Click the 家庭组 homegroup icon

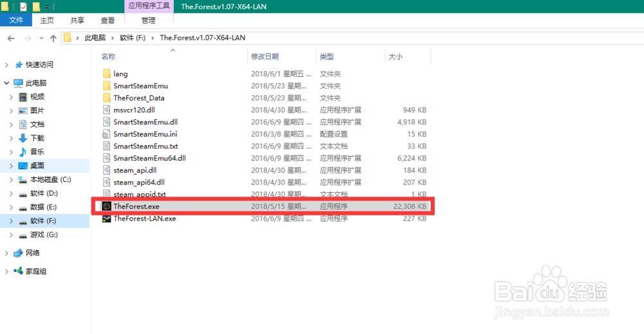point(19,271)
